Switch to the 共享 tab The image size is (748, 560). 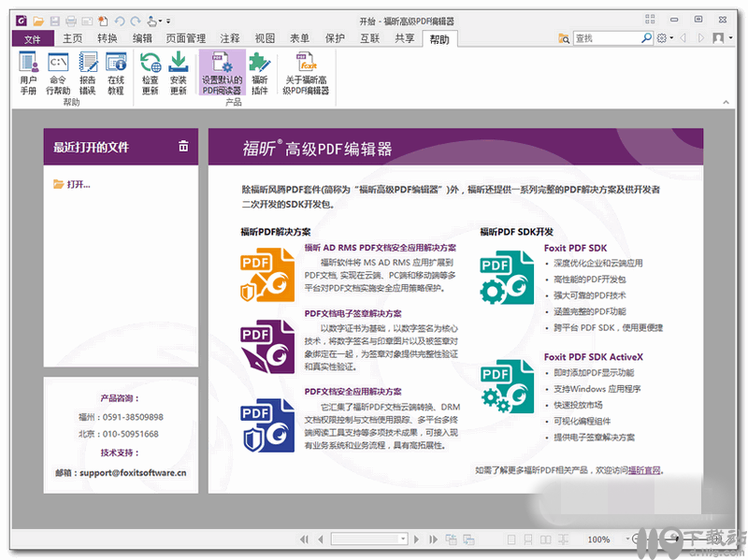(405, 38)
